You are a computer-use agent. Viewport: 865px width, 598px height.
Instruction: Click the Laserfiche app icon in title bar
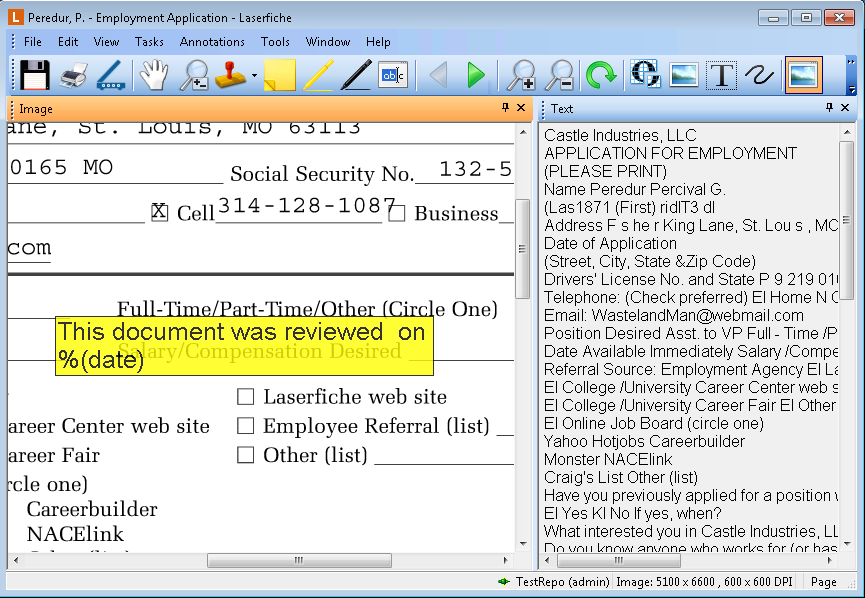click(15, 17)
